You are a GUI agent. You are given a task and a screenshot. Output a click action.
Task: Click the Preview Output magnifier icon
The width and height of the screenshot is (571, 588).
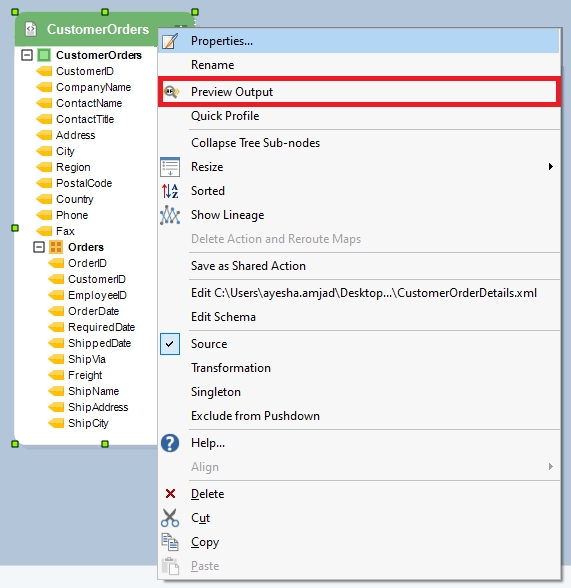pos(171,92)
